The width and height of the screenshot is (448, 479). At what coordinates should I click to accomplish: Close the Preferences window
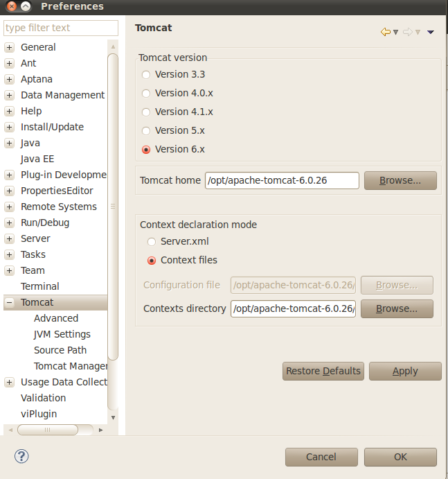(x=12, y=6)
